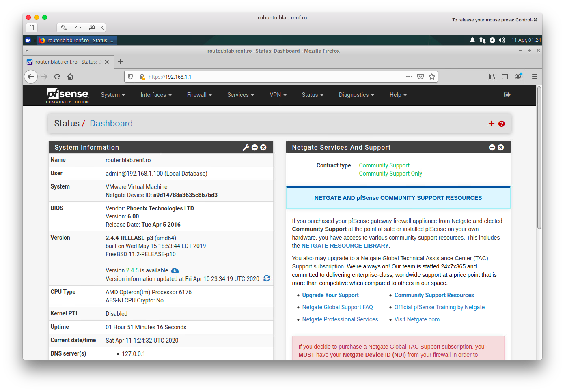Click the Firefox taskbar button in panel
The image size is (565, 392).
(77, 40)
